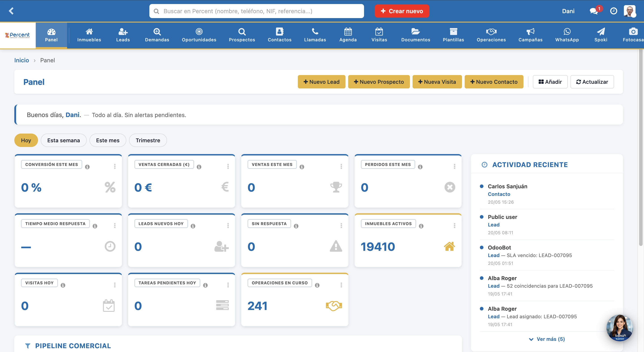Open options menu on Ventas Cerradas card

tap(228, 167)
